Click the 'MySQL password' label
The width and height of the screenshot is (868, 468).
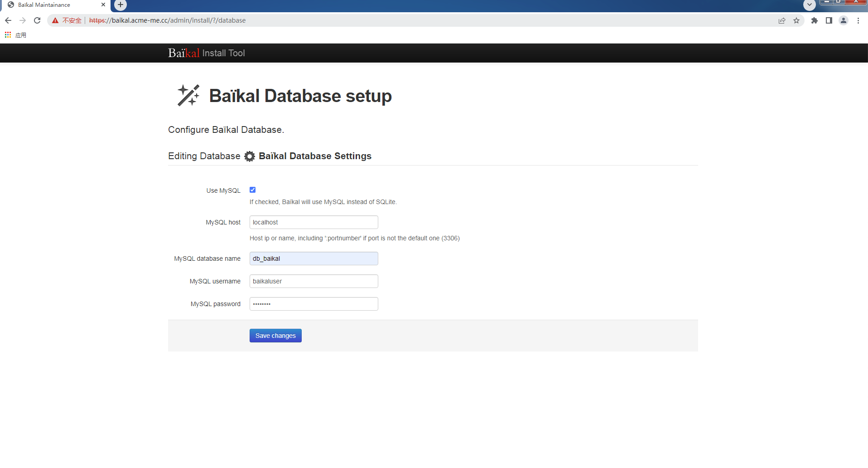(x=216, y=304)
